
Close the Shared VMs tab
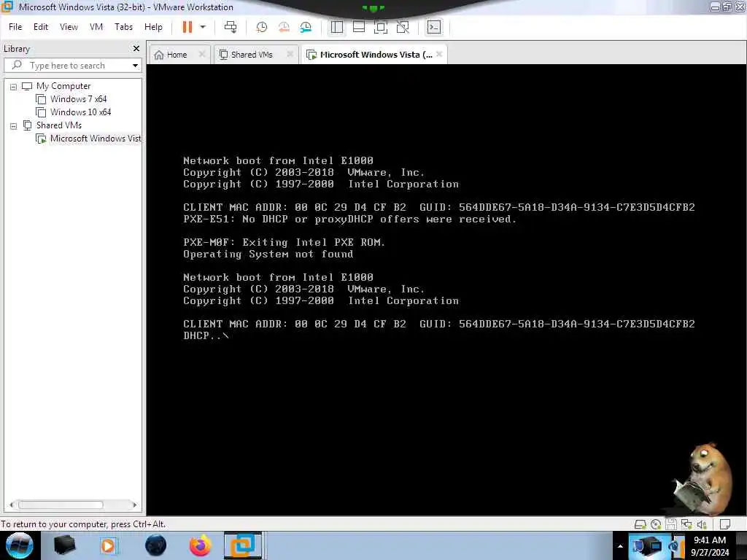pos(290,54)
